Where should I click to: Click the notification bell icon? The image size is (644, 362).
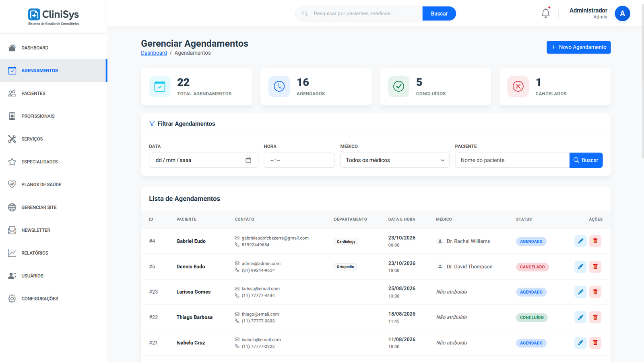tap(545, 13)
